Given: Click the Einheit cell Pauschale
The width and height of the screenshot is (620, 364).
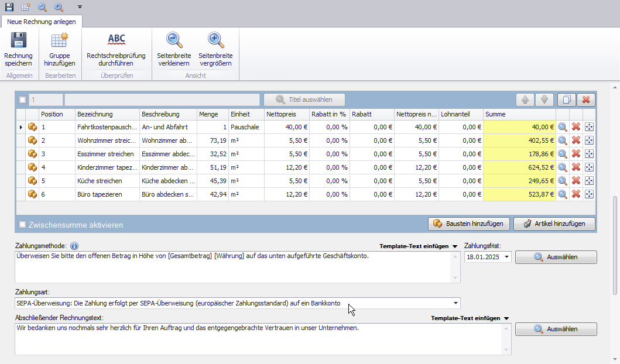Looking at the screenshot, I should 246,127.
